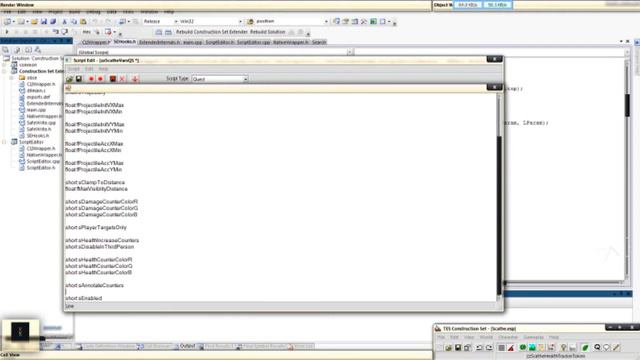This screenshot has width=640, height=360.
Task: Click the red X delete icon in Script Edit
Action: click(x=122, y=79)
